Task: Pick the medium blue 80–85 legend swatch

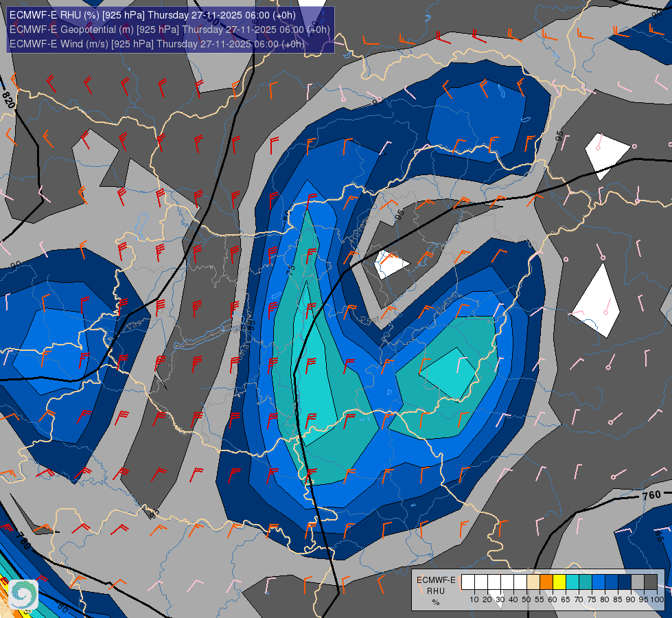Action: 612,582
